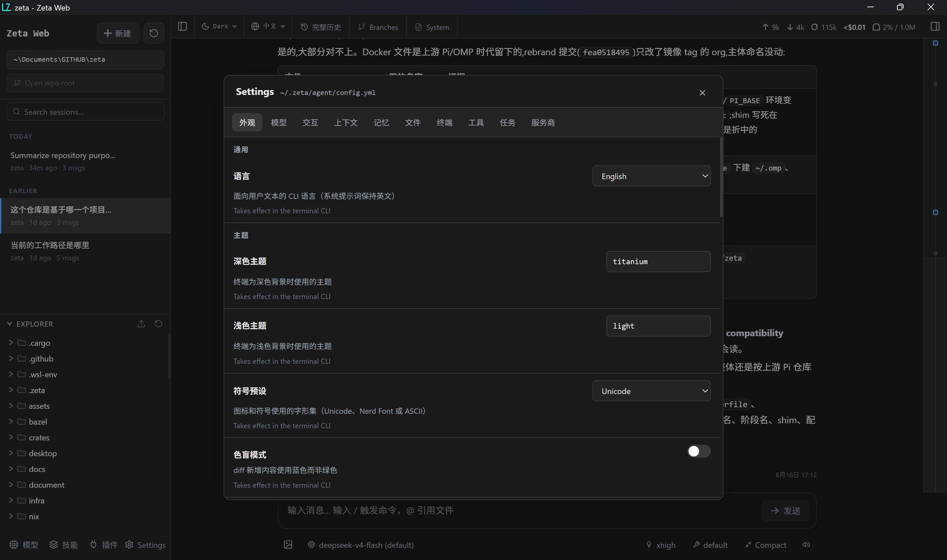Screen dimensions: 947x560
Task: Click the uploaded tokens 9k indicator
Action: coord(770,27)
